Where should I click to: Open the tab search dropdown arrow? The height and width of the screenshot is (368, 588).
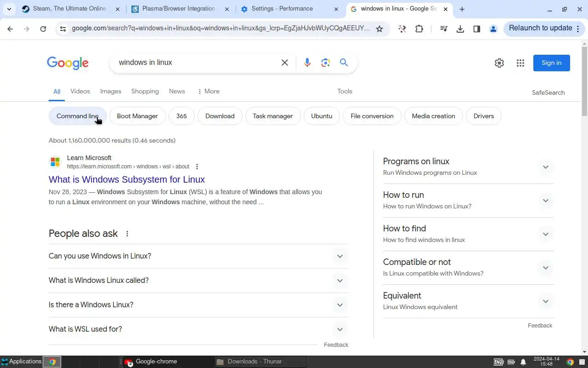pyautogui.click(x=9, y=9)
